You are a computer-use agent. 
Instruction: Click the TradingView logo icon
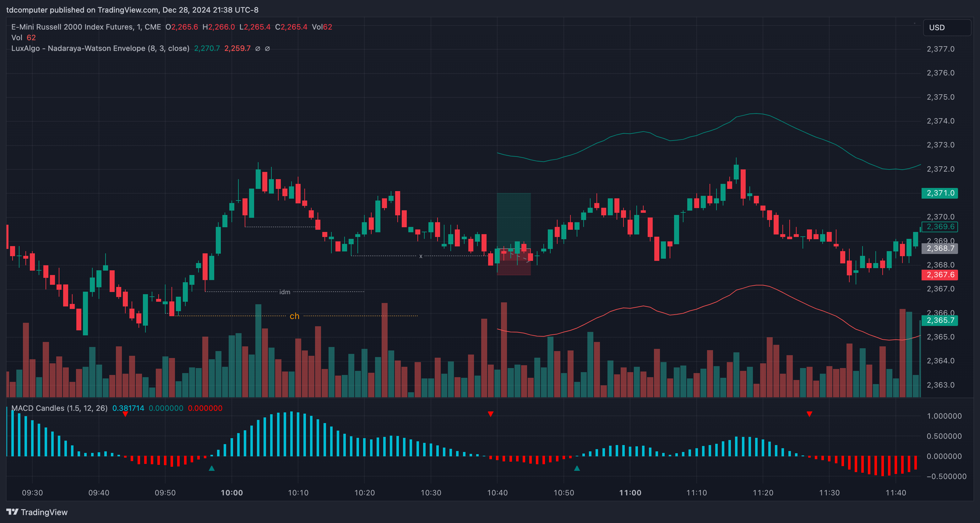tap(12, 512)
